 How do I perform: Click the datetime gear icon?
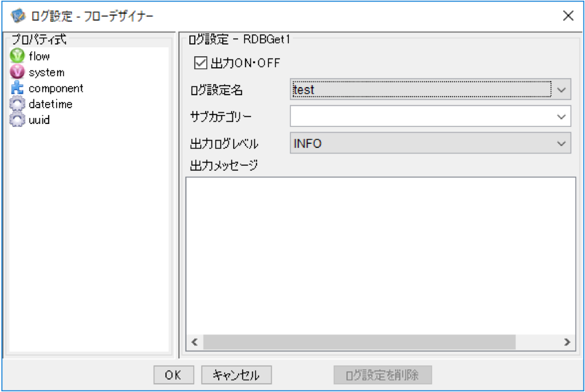[17, 103]
